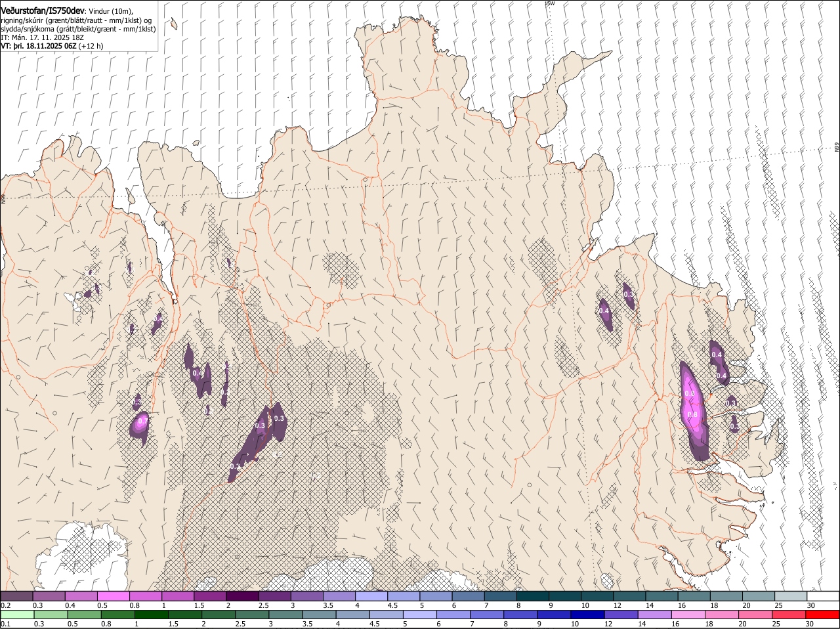840x629 pixels.
Task: Click the 4.5 label in the lower legend row
Action: 374,624
